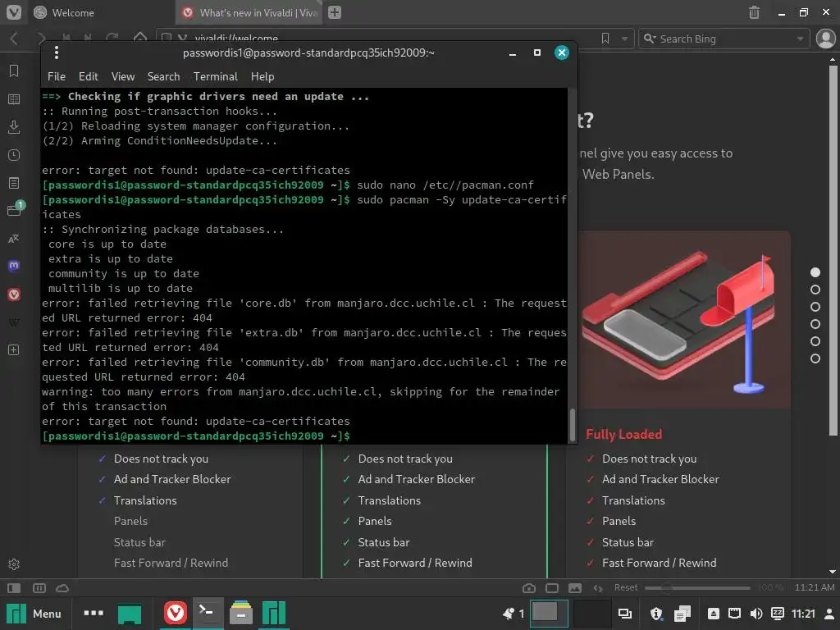Capture page with camera icon
Screen dimensions: 840x630
(x=529, y=588)
